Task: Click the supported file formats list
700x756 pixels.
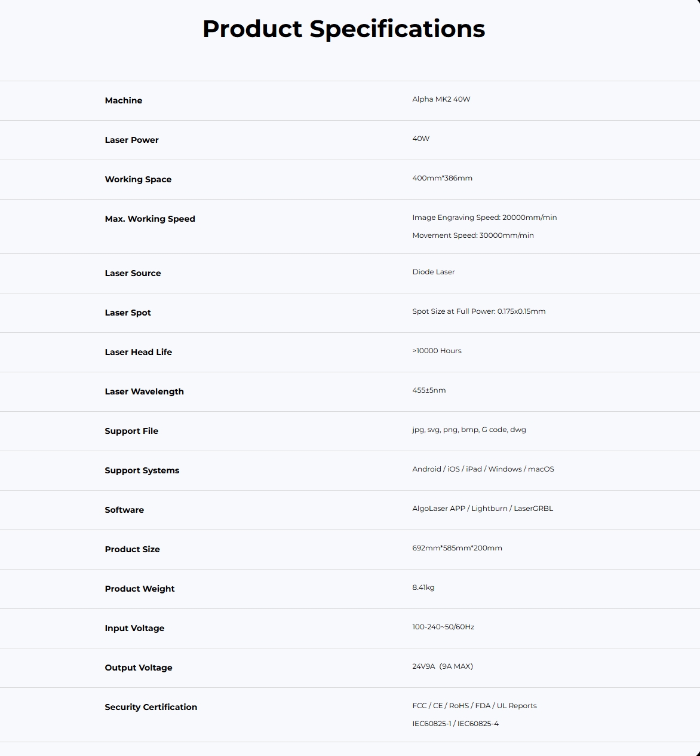Action: [x=469, y=430]
